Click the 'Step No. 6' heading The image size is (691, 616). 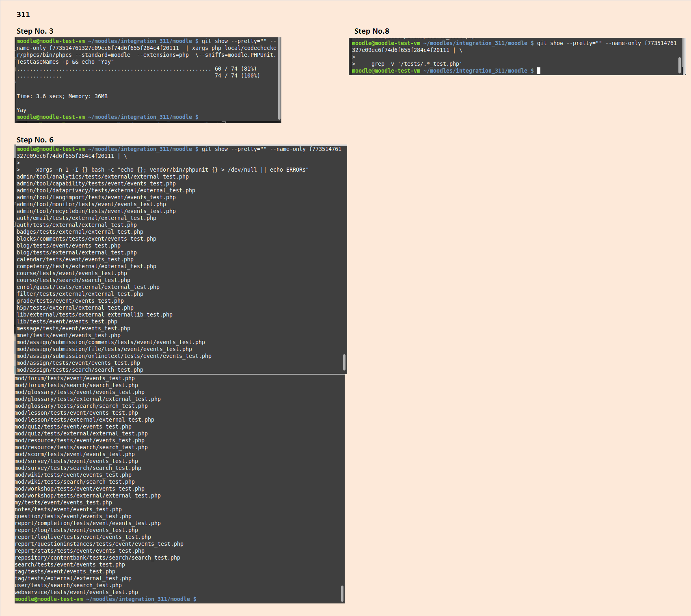point(35,140)
